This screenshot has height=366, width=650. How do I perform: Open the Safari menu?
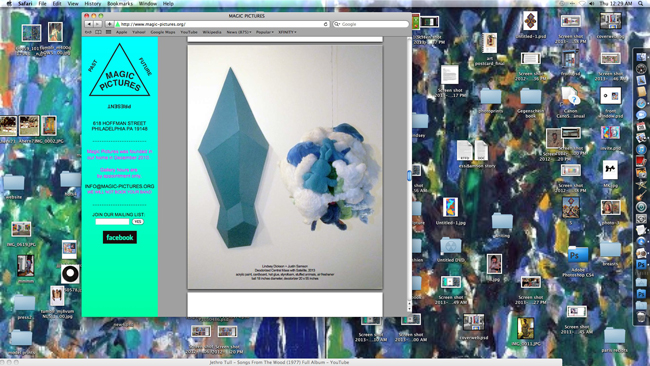coord(25,3)
